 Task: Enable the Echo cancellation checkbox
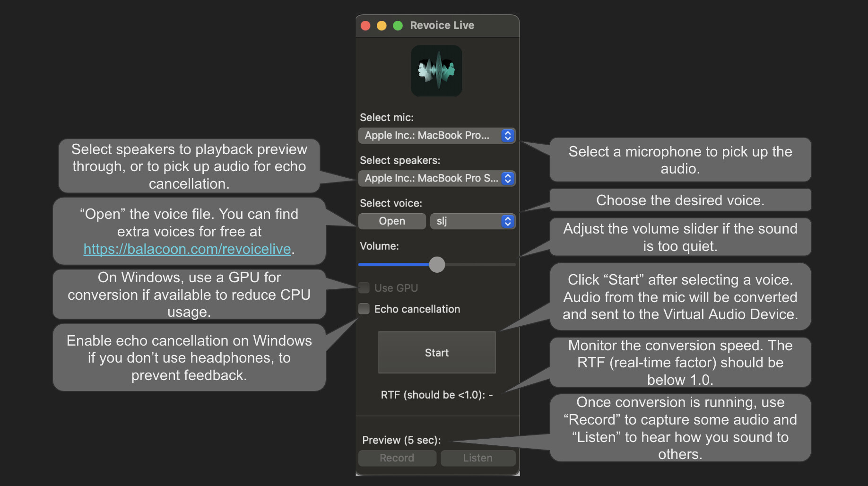(364, 309)
